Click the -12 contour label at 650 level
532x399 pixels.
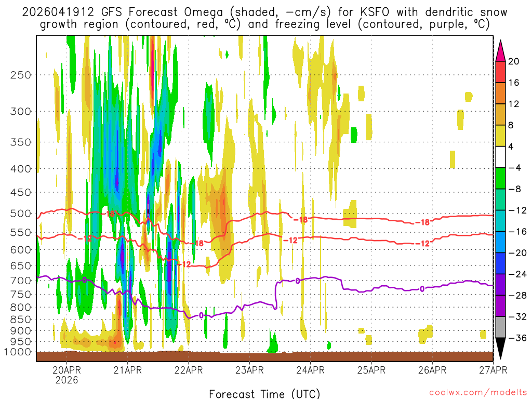pyautogui.click(x=184, y=264)
